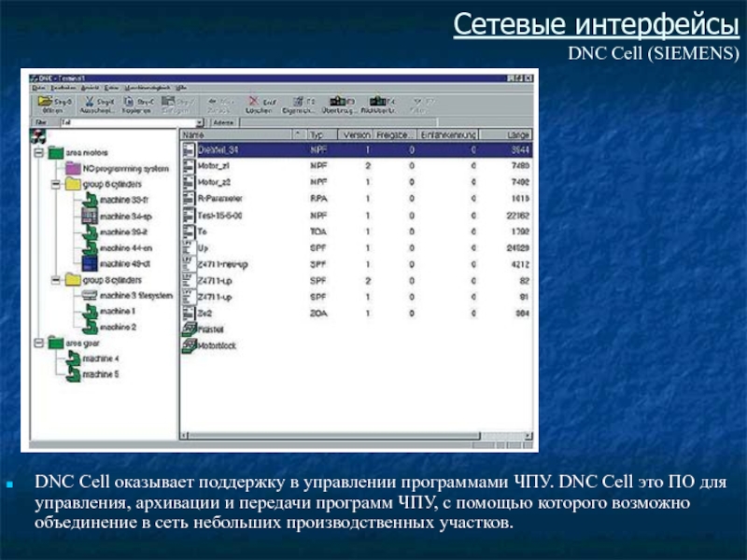Sort the list by the Typ column header
This screenshot has width=747, height=560.
tap(321, 134)
